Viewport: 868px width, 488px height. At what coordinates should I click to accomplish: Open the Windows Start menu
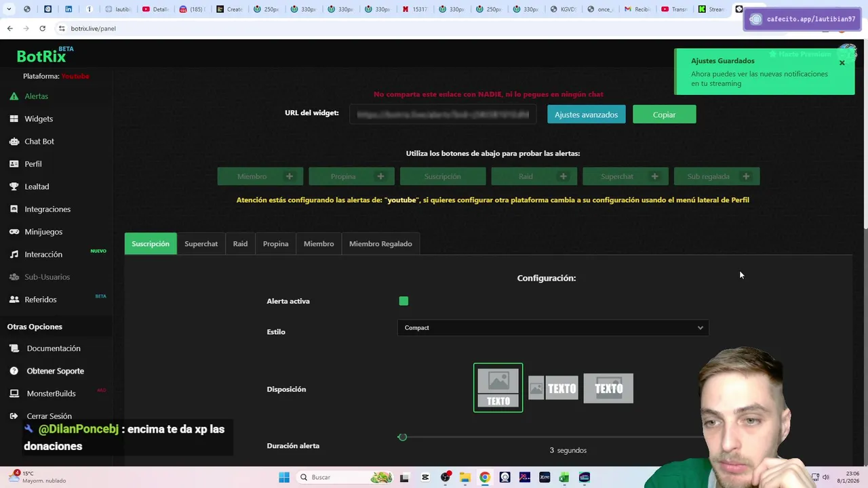(283, 477)
